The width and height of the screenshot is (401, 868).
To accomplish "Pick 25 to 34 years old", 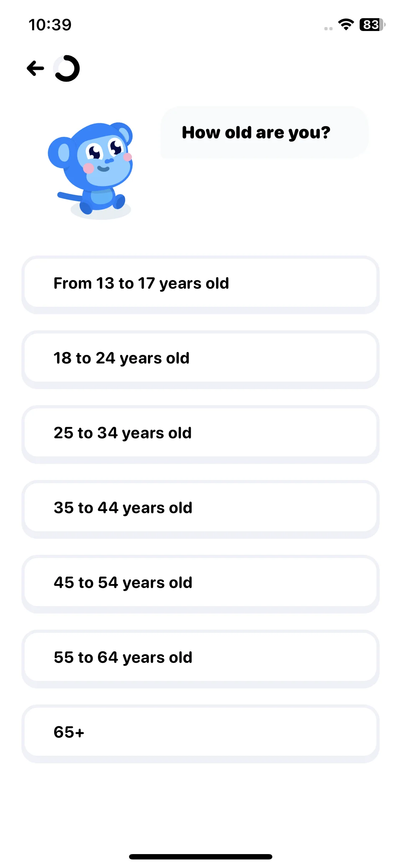I will tap(200, 434).
